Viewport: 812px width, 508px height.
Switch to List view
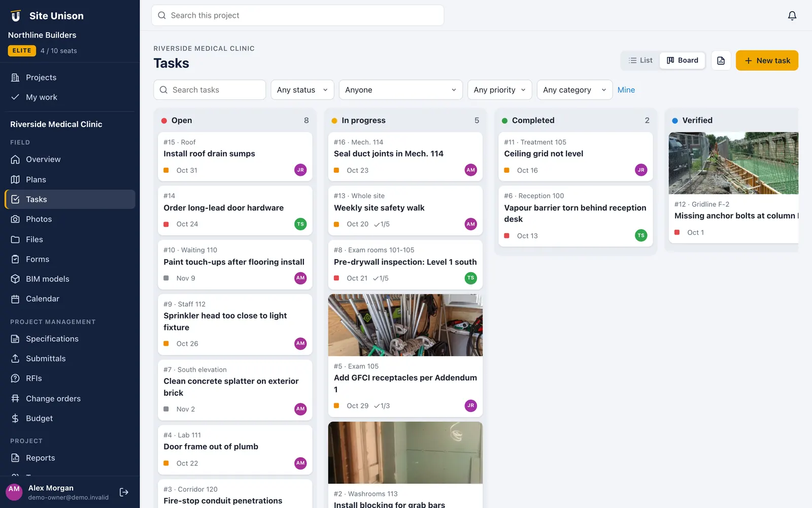[640, 60]
